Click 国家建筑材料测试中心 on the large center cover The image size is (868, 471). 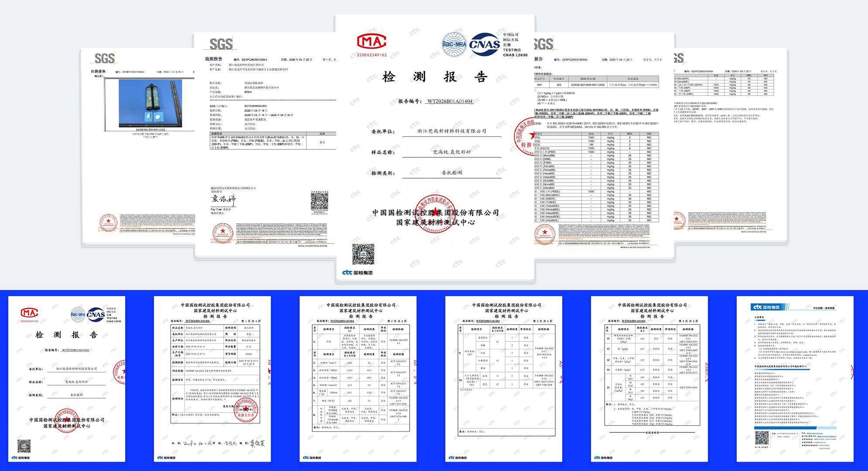coord(436,222)
